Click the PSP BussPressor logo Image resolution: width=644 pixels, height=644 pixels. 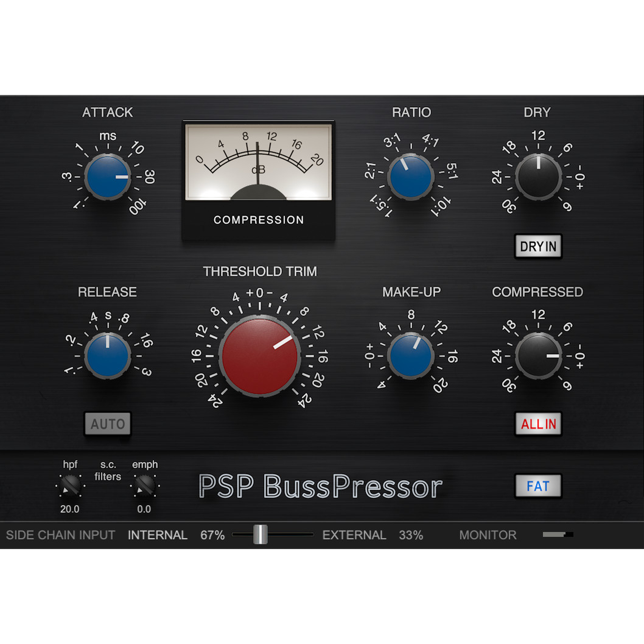point(320,487)
